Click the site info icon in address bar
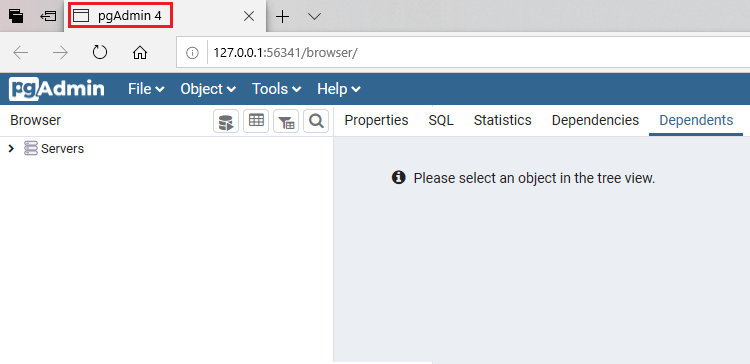Viewport: 750px width, 364px height. (192, 53)
